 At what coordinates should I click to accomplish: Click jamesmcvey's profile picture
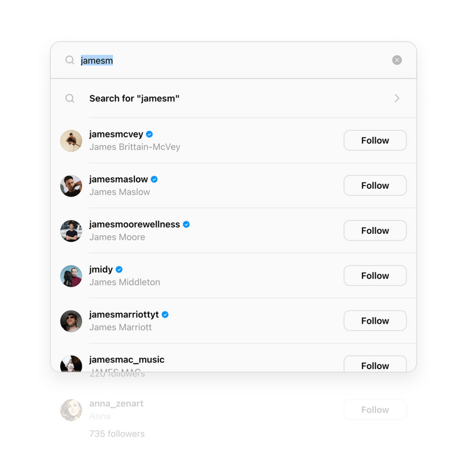(71, 140)
